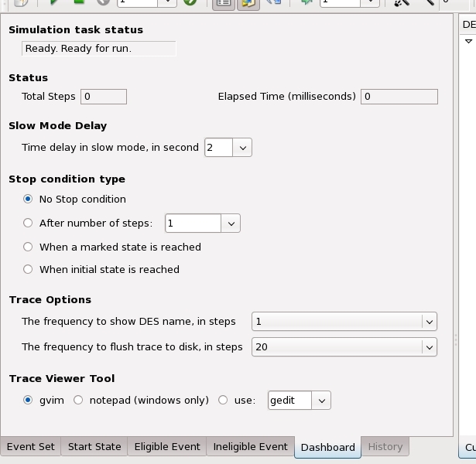Image resolution: width=476 pixels, height=464 pixels.
Task: Choose After number of steps radio button
Action: [x=28, y=223]
